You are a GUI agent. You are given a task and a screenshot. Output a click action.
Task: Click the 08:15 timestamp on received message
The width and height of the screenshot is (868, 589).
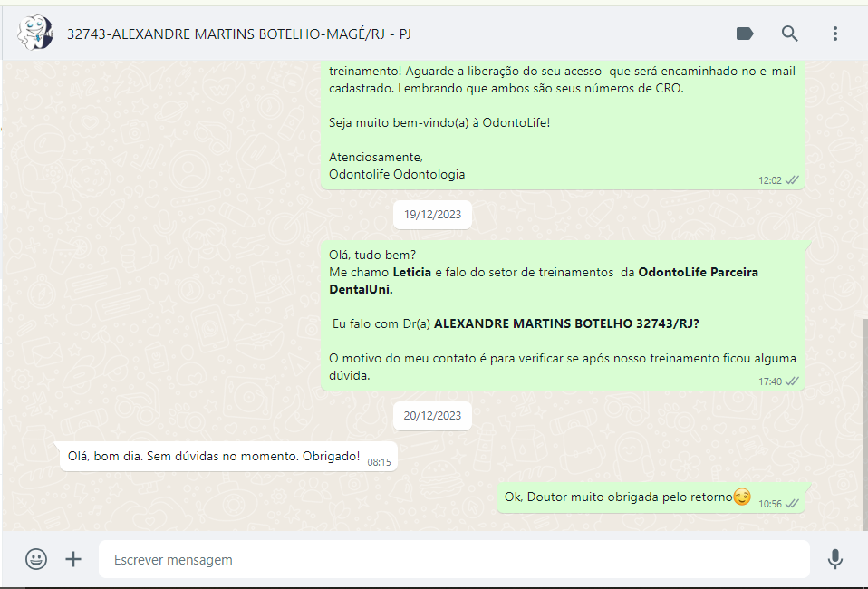380,462
